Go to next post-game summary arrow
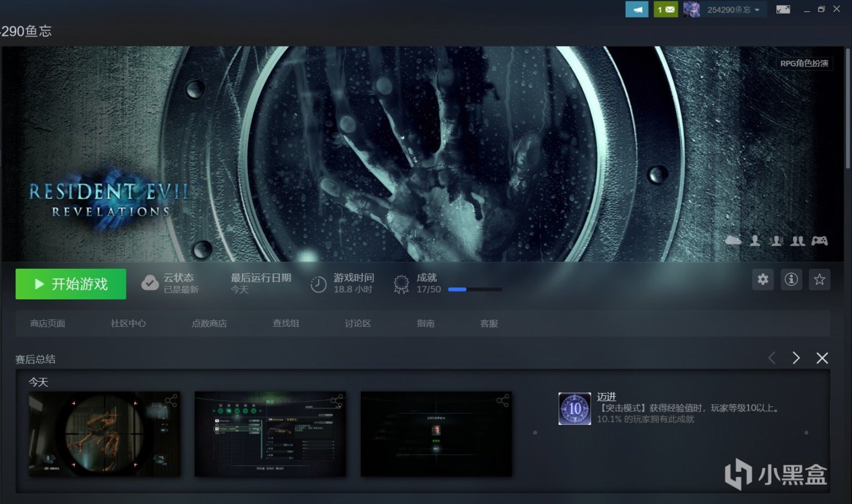 [x=796, y=358]
